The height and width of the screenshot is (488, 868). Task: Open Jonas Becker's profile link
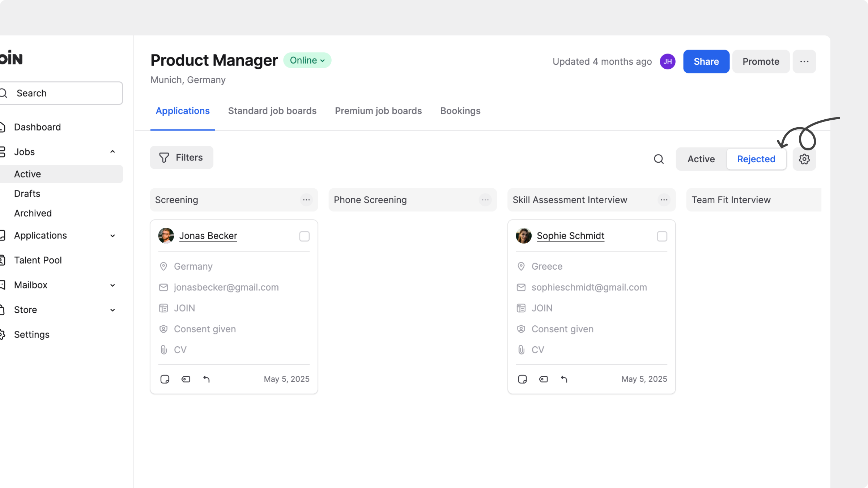(x=208, y=236)
